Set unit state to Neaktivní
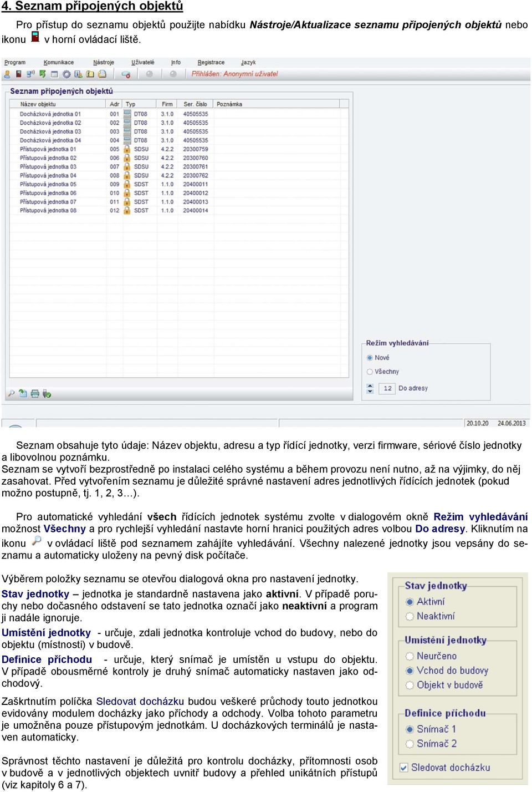Screen dimensions: 532x792 [x=410, y=616]
